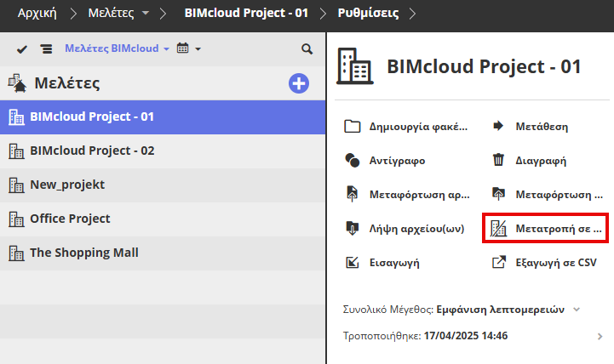Click the building icon beside BIMcloud Project - 02
This screenshot has height=364, width=614.
tap(16, 151)
